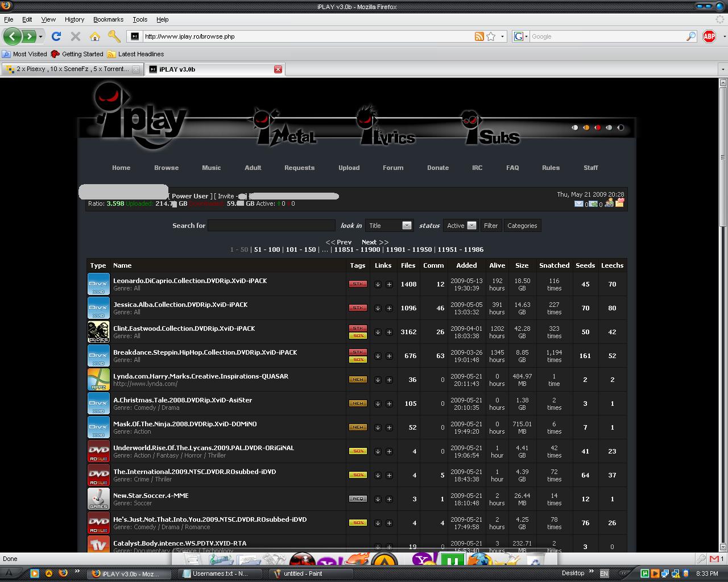
Task: Sort torrents by the Seeds column header
Action: click(x=585, y=265)
